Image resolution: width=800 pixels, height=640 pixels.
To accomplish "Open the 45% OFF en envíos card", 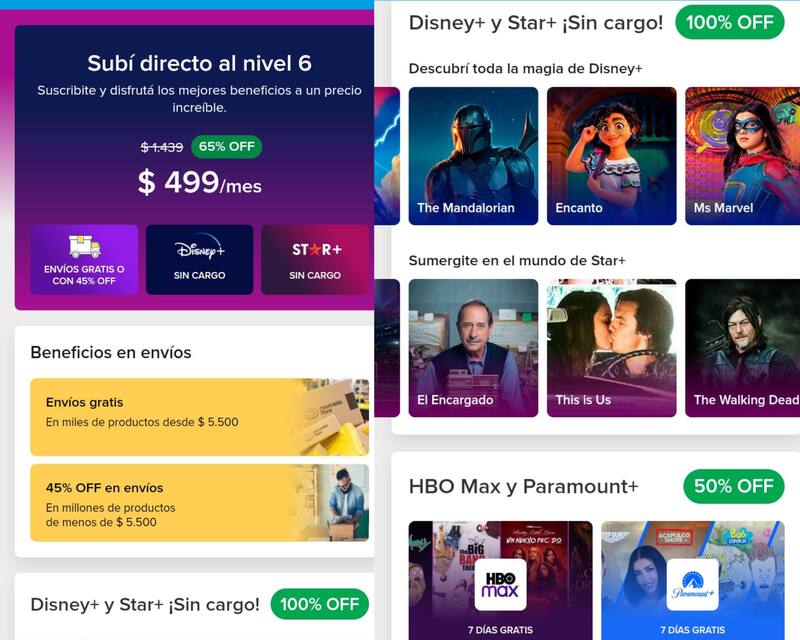I will click(199, 503).
